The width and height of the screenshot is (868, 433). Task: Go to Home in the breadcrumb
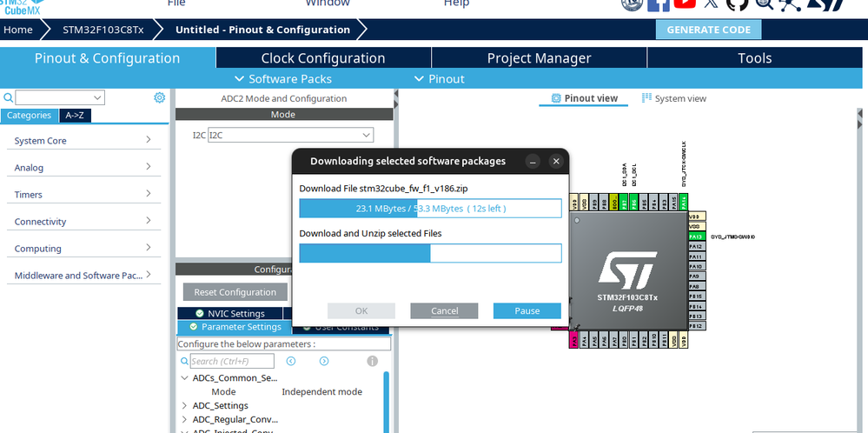tap(17, 30)
